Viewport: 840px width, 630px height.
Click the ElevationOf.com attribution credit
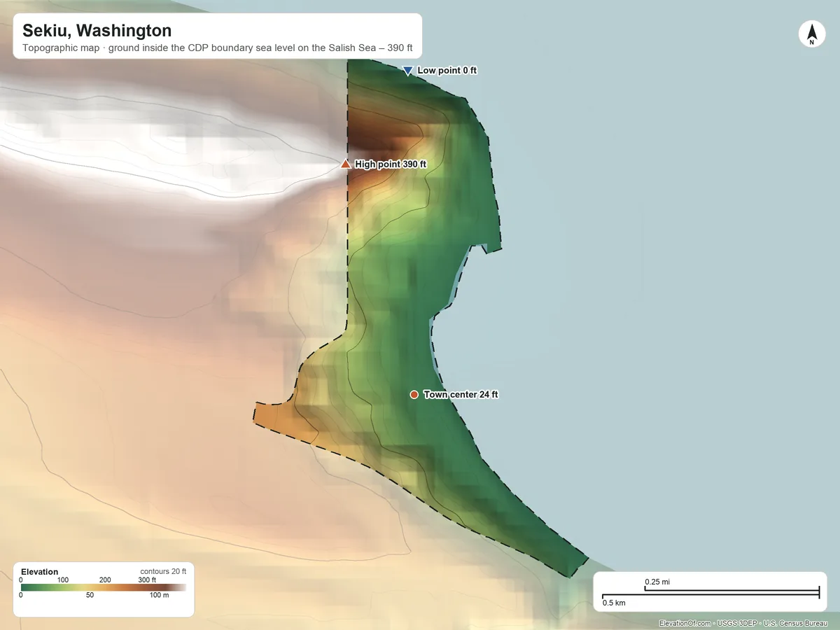(x=743, y=623)
